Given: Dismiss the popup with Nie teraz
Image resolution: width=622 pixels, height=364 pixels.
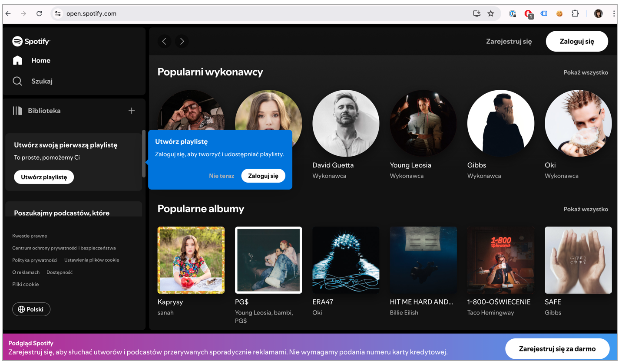Looking at the screenshot, I should 222,176.
